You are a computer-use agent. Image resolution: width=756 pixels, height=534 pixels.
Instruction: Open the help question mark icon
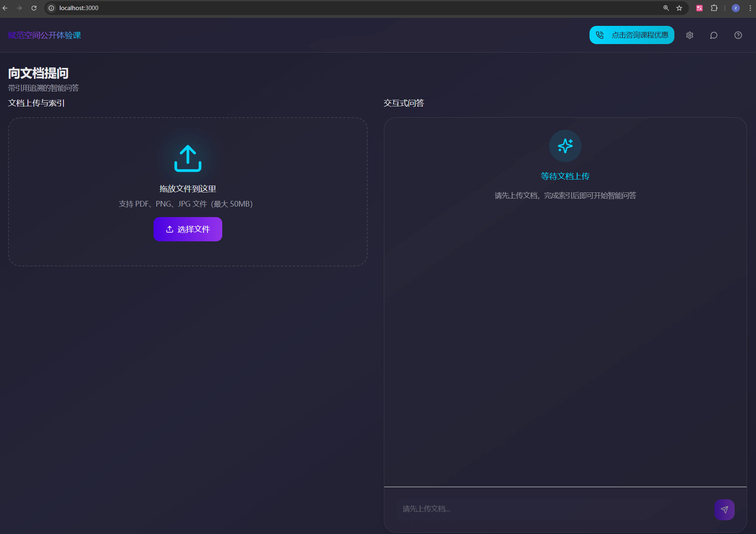pyautogui.click(x=738, y=35)
